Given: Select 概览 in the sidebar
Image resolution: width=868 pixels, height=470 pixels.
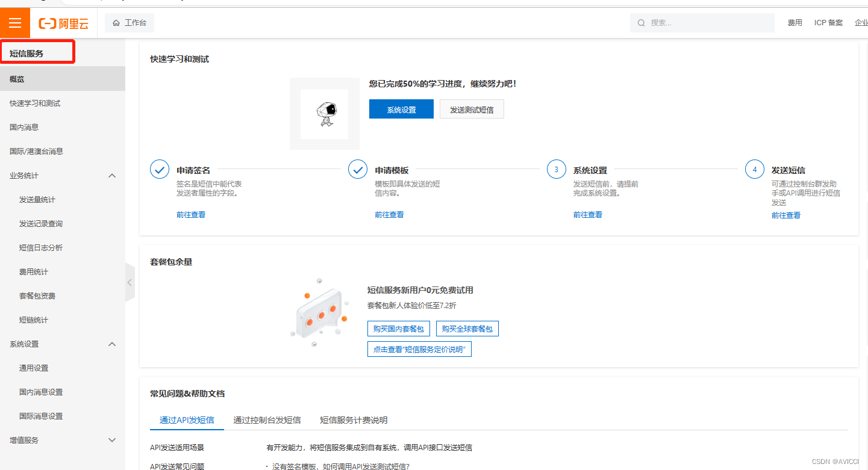Looking at the screenshot, I should pyautogui.click(x=63, y=79).
